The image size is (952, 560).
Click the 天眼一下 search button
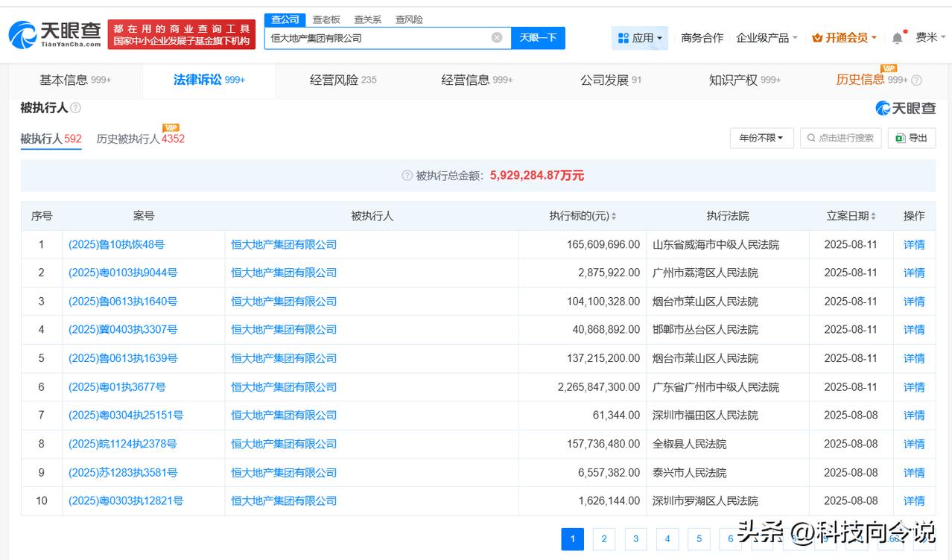[x=538, y=37]
